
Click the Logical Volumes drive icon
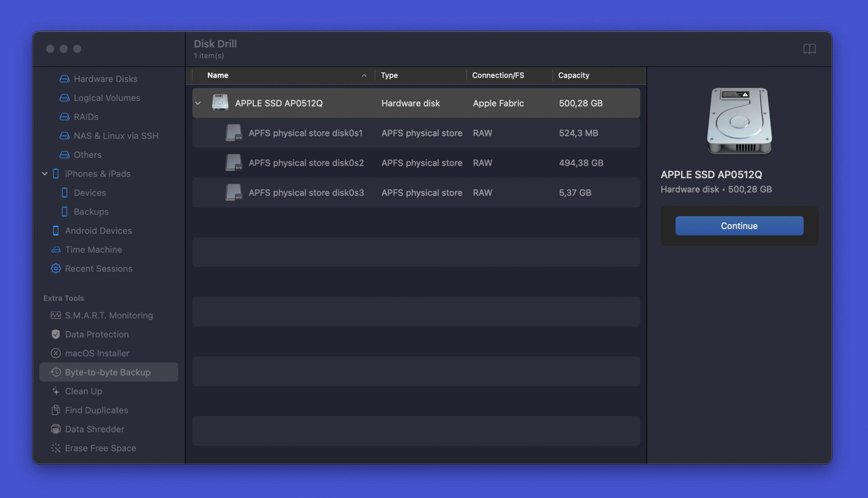tap(64, 98)
